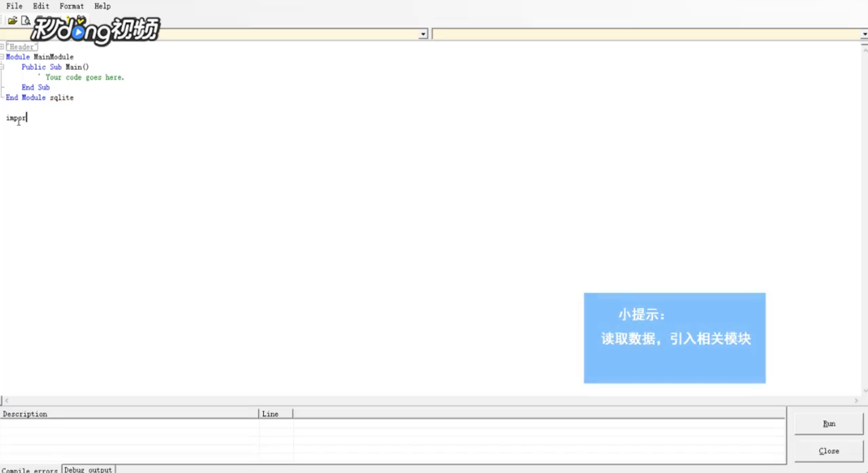Click the 'End Sub' line
868x473 pixels.
tap(36, 88)
